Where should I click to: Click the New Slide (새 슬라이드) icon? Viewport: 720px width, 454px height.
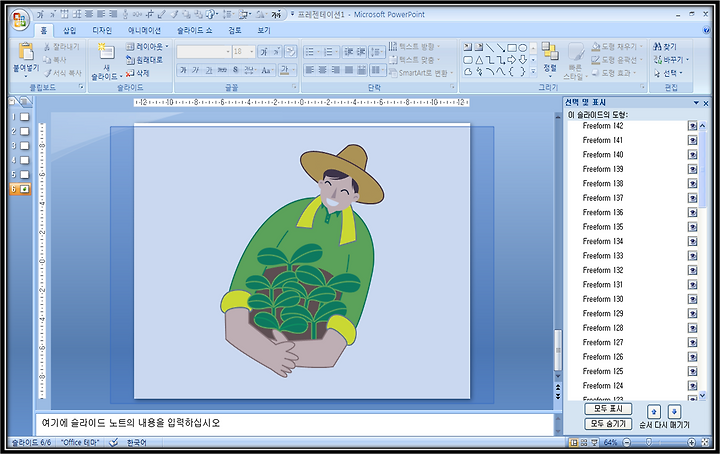pos(106,52)
